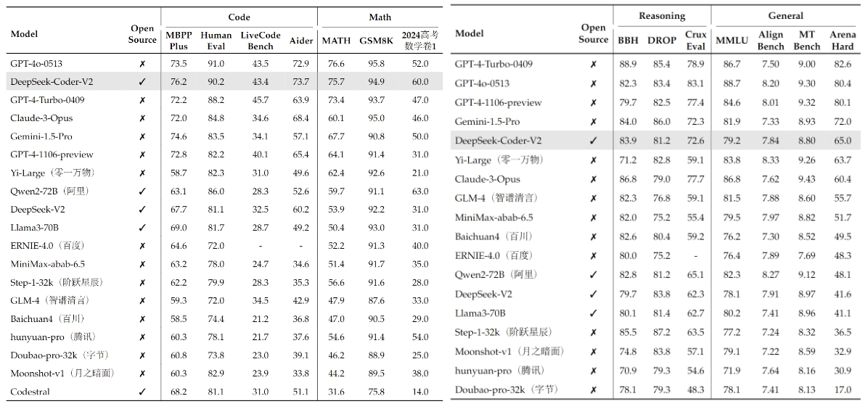Image resolution: width=868 pixels, height=404 pixels.
Task: Click Qwen2-72B's checkmark in the Code table
Action: (x=142, y=191)
